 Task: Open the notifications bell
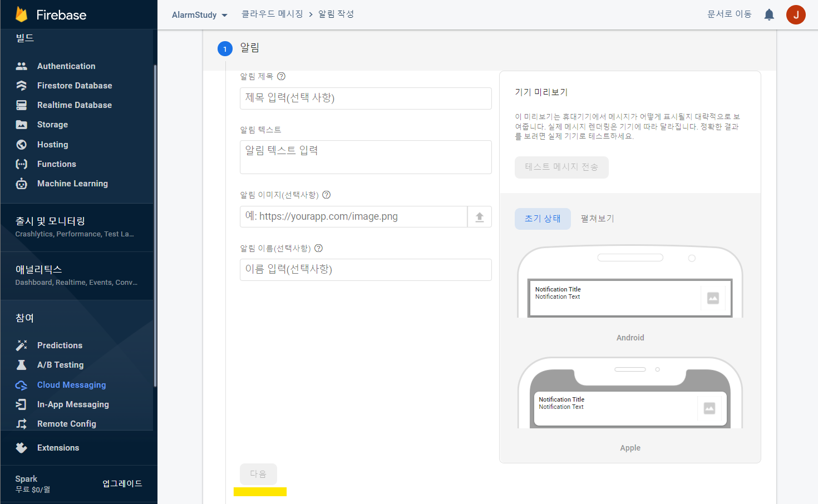[769, 14]
